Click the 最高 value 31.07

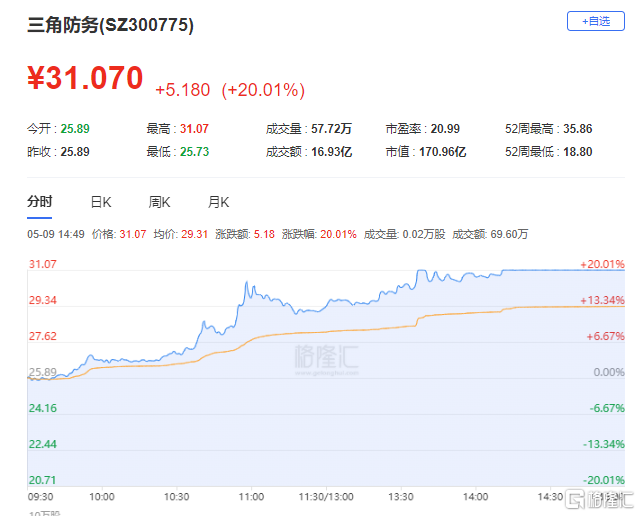tap(194, 129)
